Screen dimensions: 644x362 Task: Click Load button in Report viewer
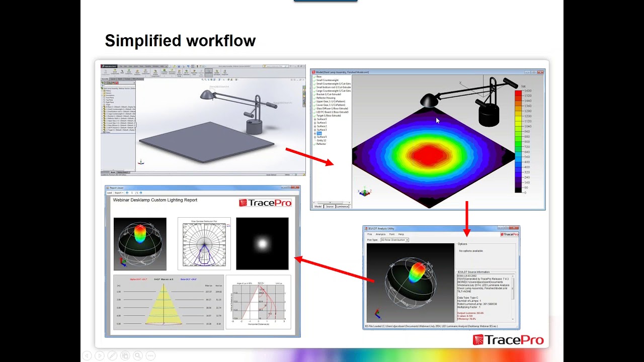109,193
